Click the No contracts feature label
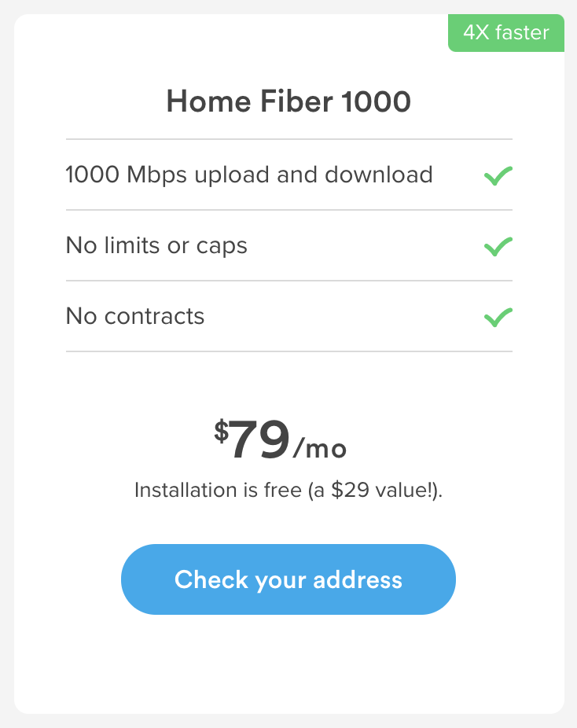Image resolution: width=577 pixels, height=728 pixels. [x=135, y=316]
